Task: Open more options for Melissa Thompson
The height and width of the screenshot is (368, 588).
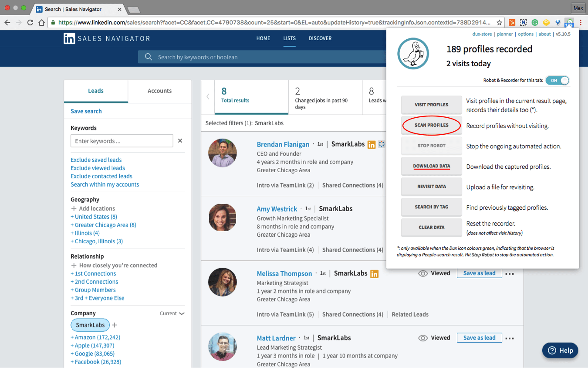Action: (510, 274)
